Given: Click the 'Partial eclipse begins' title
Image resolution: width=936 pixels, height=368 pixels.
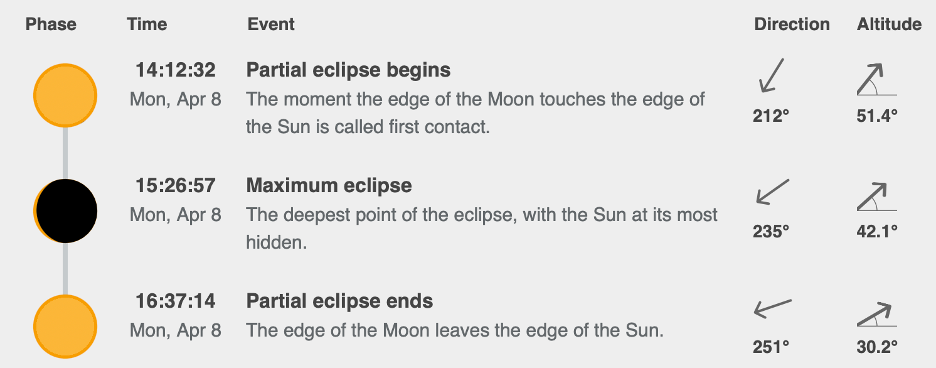Looking at the screenshot, I should tap(349, 70).
